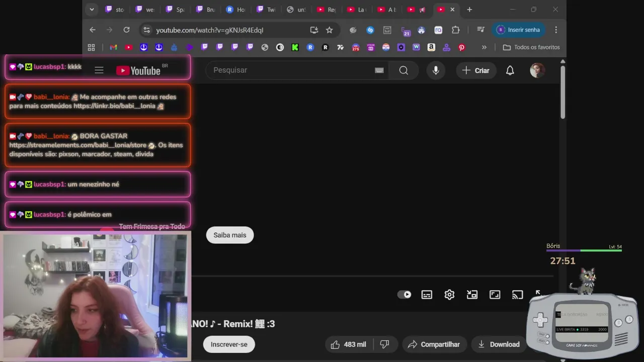The image size is (644, 362).
Task: Switch to the 'Ho' tab
Action: tap(235, 10)
